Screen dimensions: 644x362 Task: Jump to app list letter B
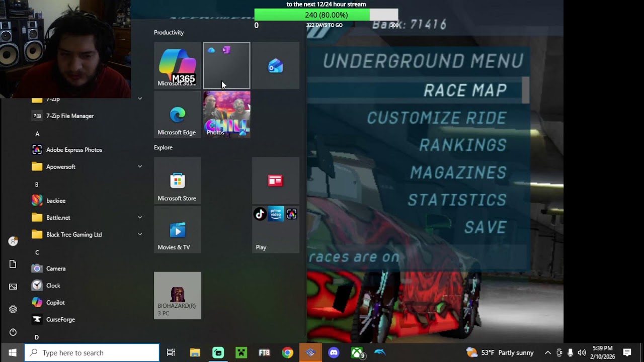tap(37, 185)
